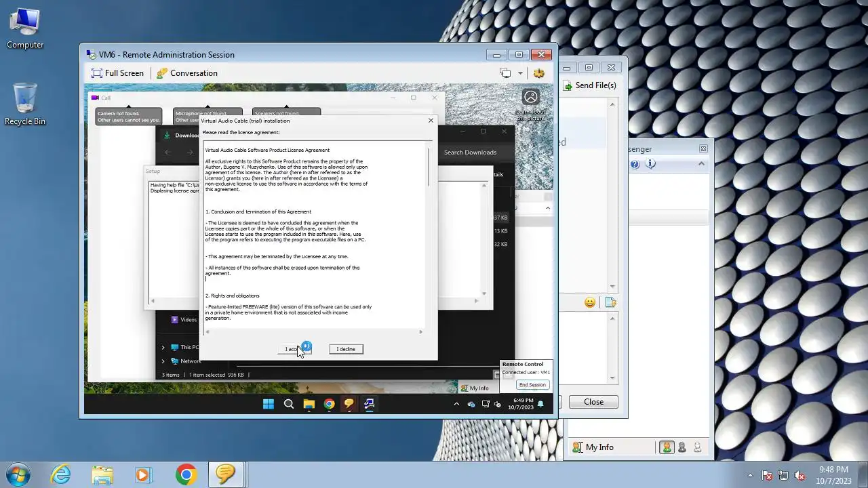Open the remote taskbar search icon
Viewport: 868px width, 488px height.
(x=289, y=404)
